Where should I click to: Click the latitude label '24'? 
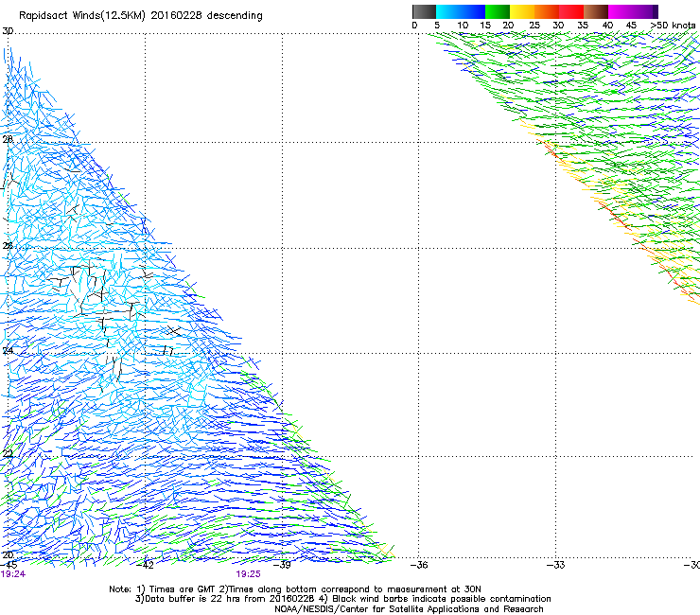pos(8,351)
